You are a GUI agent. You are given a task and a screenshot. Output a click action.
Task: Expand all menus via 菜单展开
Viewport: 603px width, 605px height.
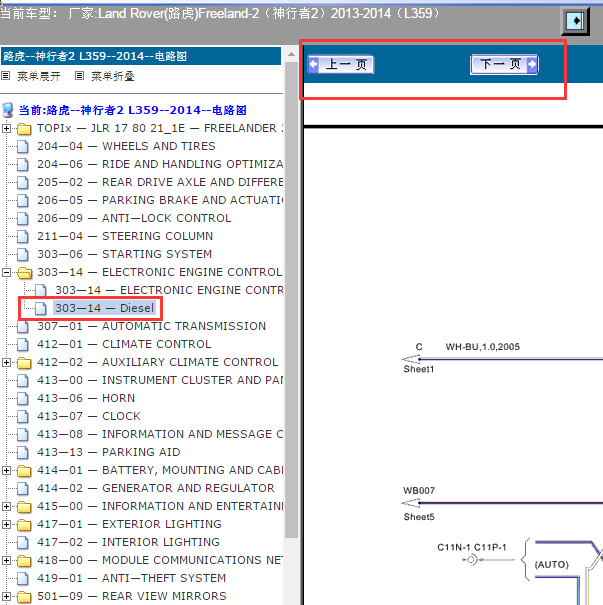point(39,76)
